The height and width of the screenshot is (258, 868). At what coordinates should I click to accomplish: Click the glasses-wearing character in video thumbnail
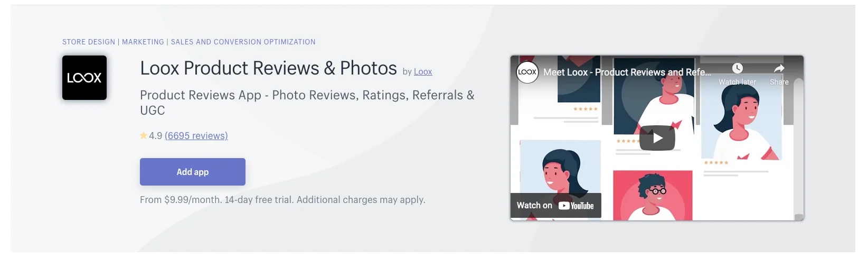(653, 193)
